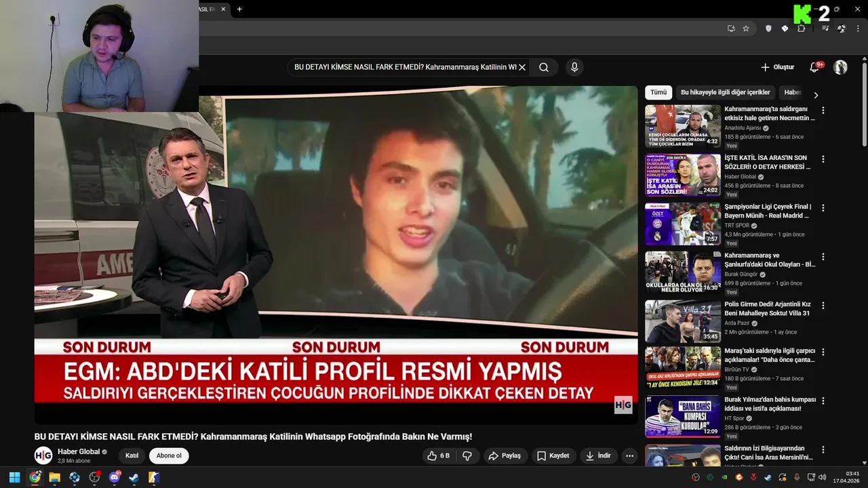
Task: Open more actions ellipsis under the video
Action: [x=629, y=455]
